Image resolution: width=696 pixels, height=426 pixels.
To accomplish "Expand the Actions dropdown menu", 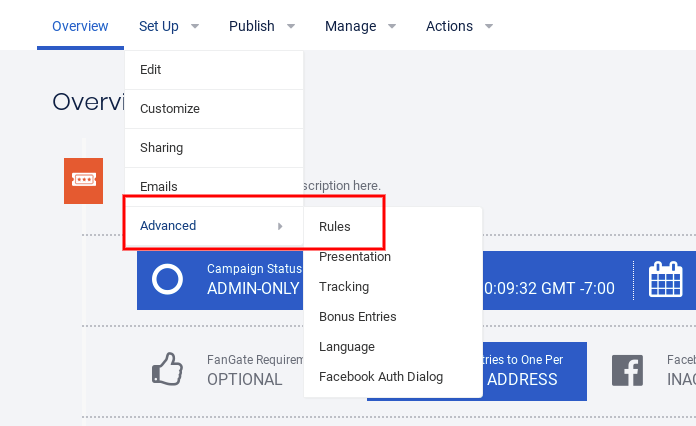I will 459,26.
